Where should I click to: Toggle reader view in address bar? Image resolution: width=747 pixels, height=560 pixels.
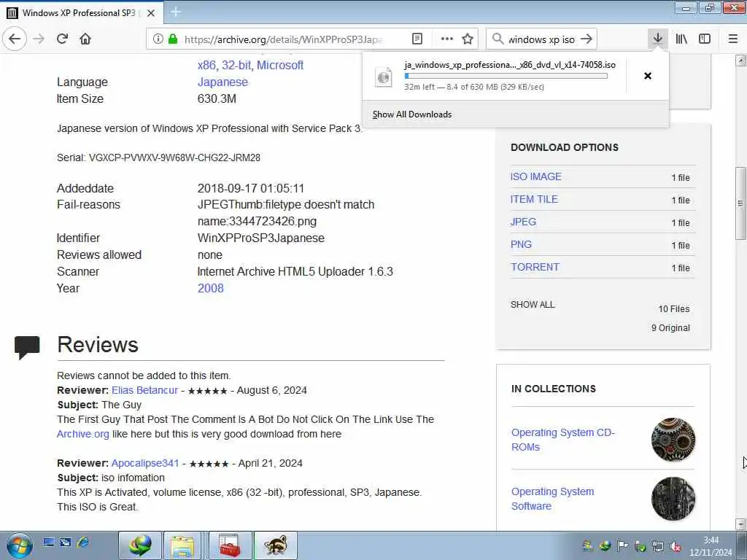(x=417, y=39)
